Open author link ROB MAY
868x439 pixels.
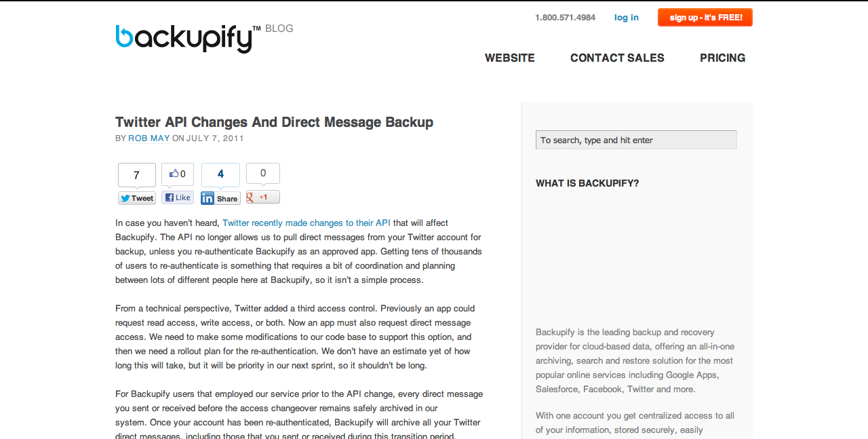point(149,138)
